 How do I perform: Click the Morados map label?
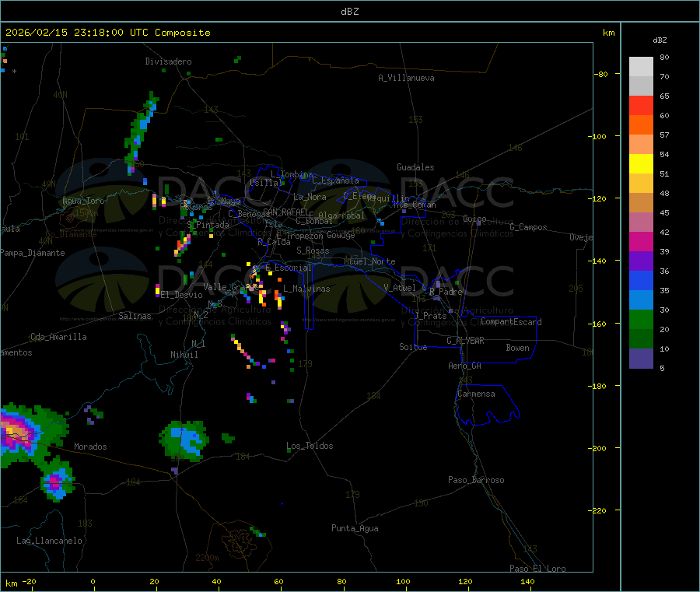tap(91, 447)
